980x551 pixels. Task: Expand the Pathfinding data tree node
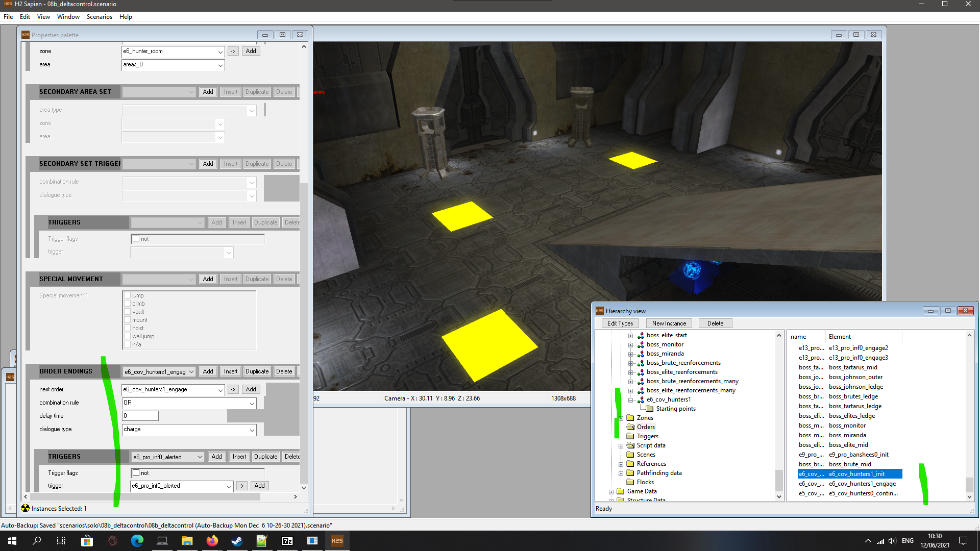click(x=621, y=473)
